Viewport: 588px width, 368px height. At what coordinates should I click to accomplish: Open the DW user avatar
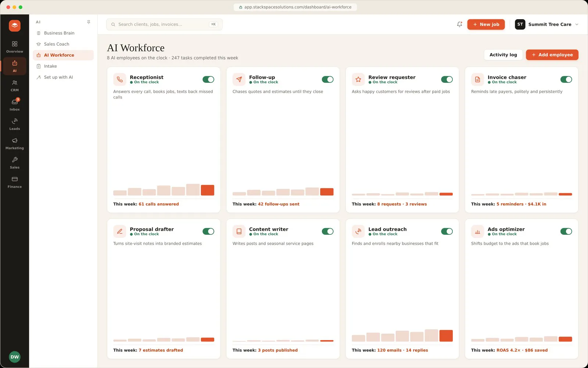click(x=15, y=357)
